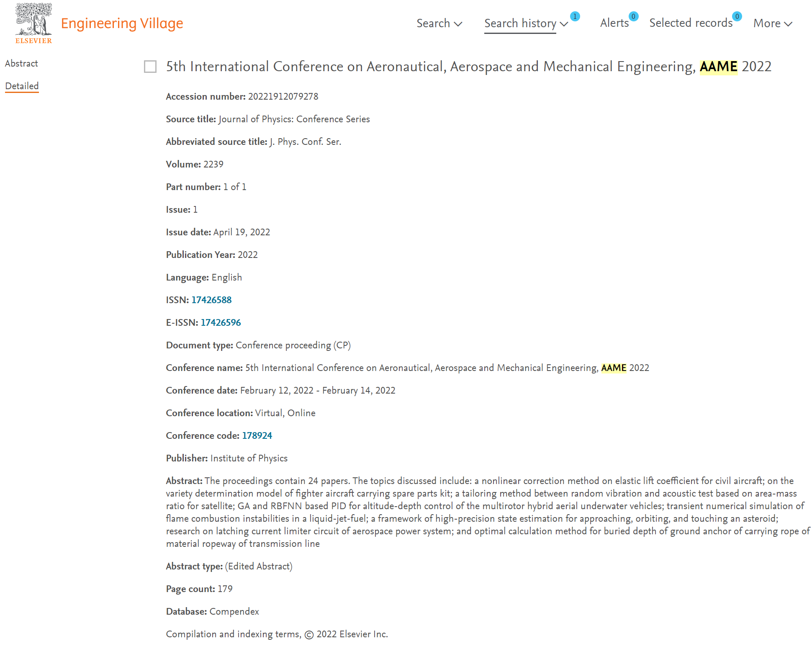Click the record title heading
Viewport: 812px width, 649px height.
pyautogui.click(x=468, y=67)
